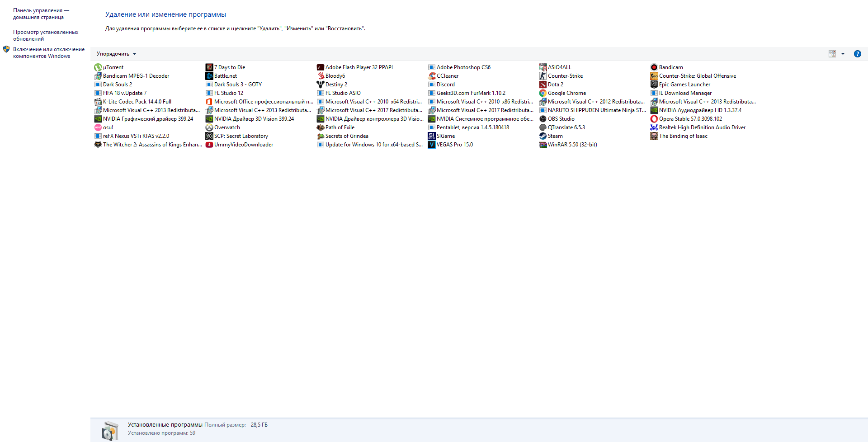Click the Microsoft Office icon
Image resolution: width=868 pixels, height=442 pixels.
(x=209, y=102)
